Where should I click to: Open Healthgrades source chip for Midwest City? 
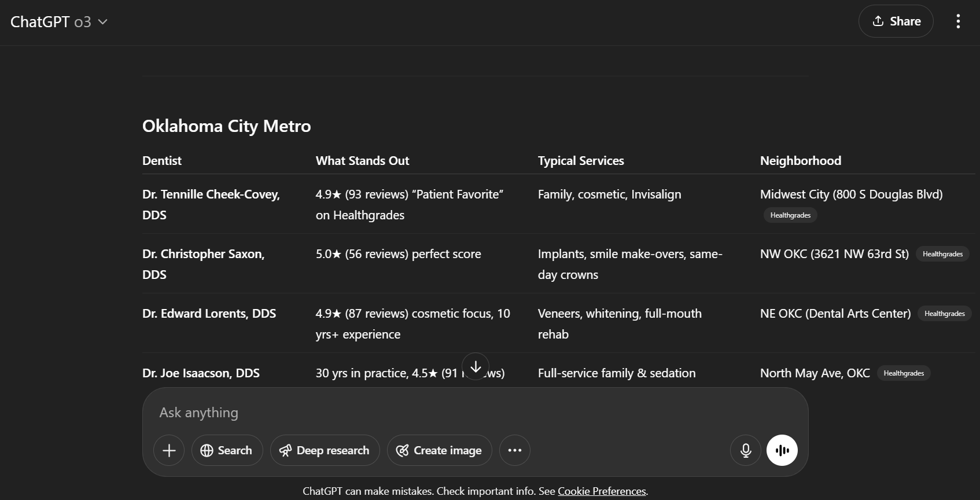(790, 215)
